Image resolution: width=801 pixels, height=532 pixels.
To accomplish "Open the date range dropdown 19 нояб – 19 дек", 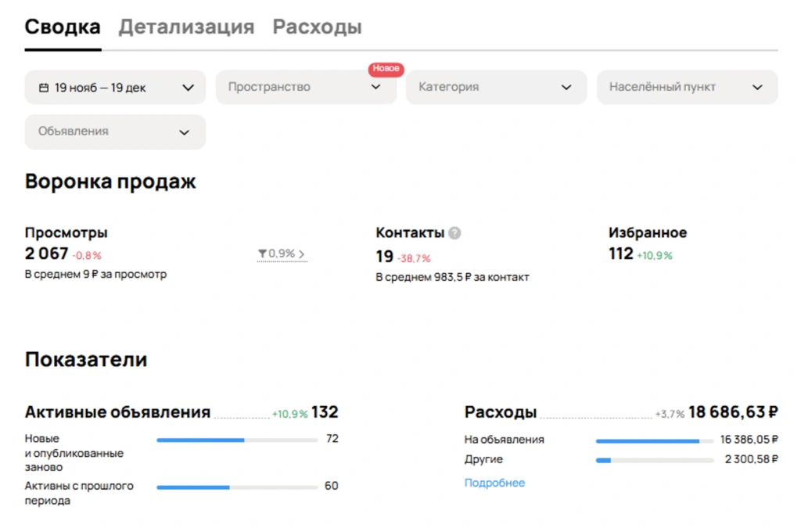I will point(115,88).
